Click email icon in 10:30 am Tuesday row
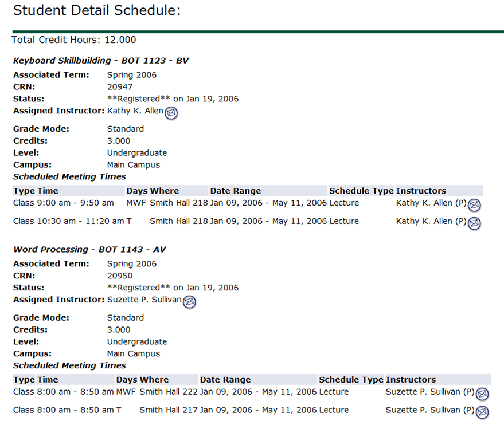Screen dimensions: 504x421 tap(474, 223)
